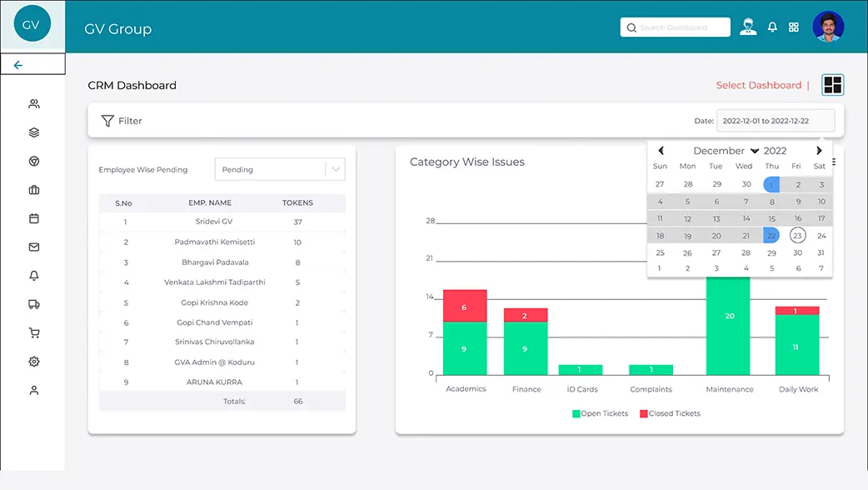Click the back arrow in sidebar
This screenshot has width=868, height=490.
coord(18,65)
